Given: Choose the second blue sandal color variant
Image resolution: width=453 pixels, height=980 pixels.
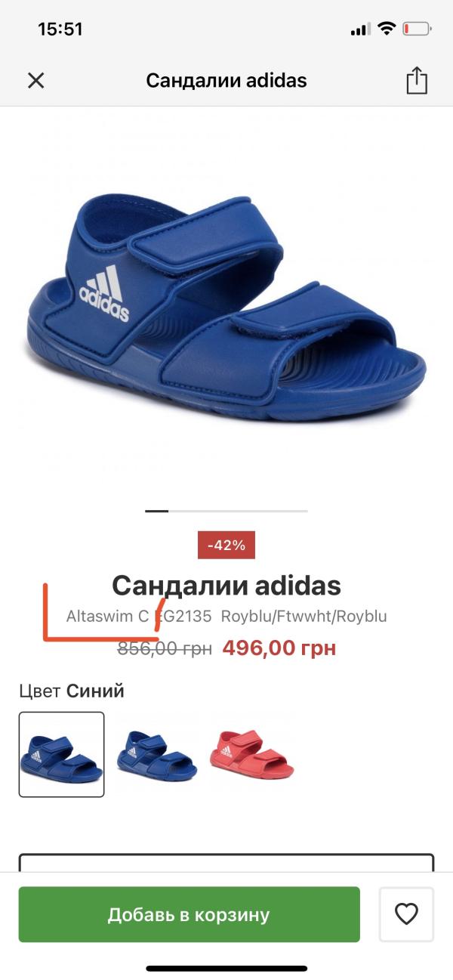Looking at the screenshot, I should (156, 754).
